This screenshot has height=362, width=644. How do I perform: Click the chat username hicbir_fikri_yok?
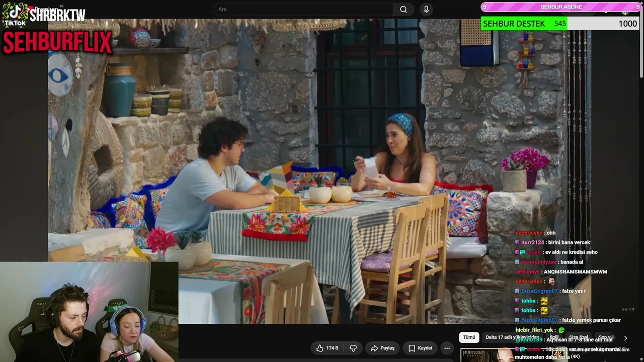tap(534, 330)
